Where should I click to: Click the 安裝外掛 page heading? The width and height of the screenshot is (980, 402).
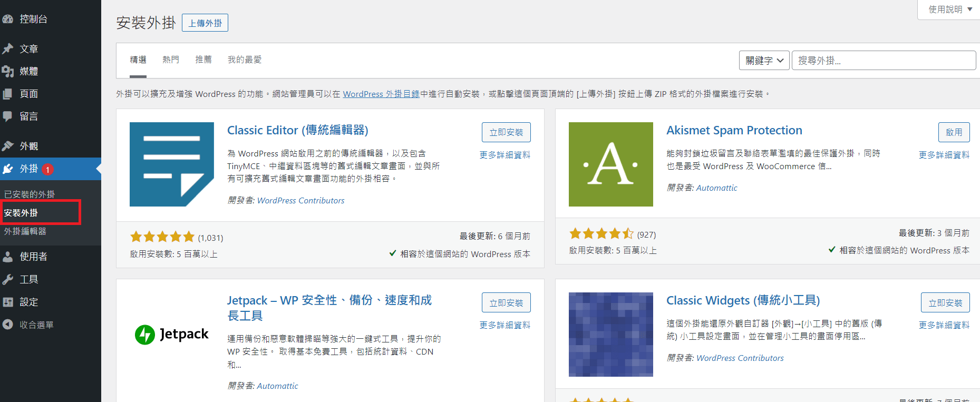(146, 23)
